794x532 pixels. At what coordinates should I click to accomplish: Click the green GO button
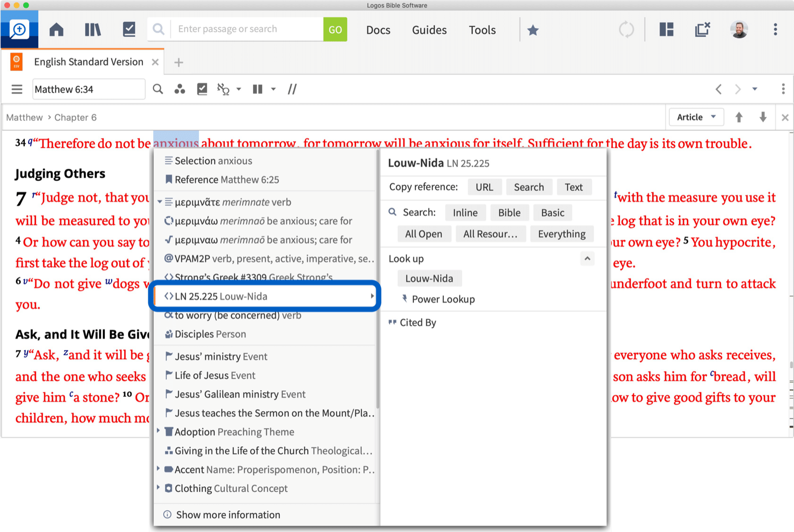tap(335, 29)
